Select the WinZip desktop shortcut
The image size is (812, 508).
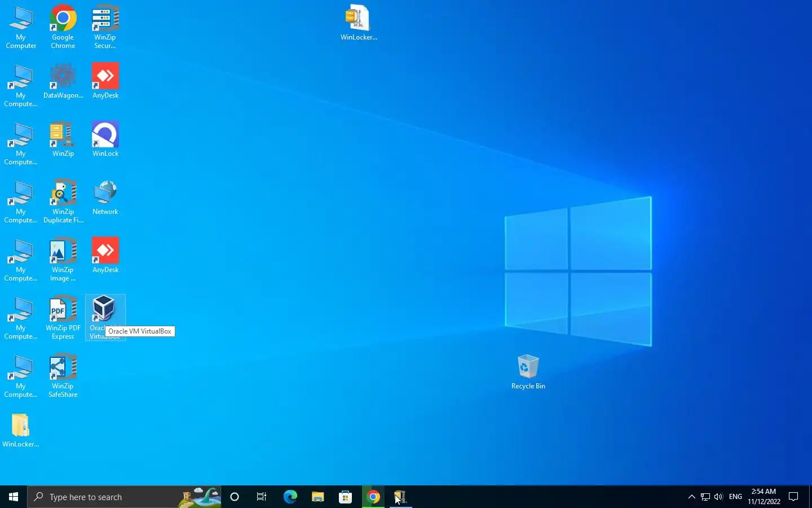point(63,139)
